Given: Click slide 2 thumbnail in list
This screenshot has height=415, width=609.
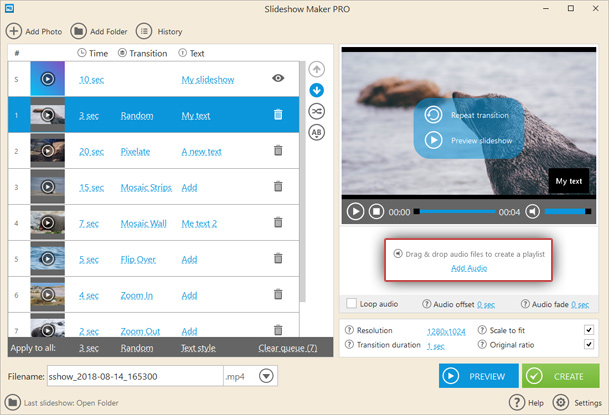Looking at the screenshot, I should (48, 150).
